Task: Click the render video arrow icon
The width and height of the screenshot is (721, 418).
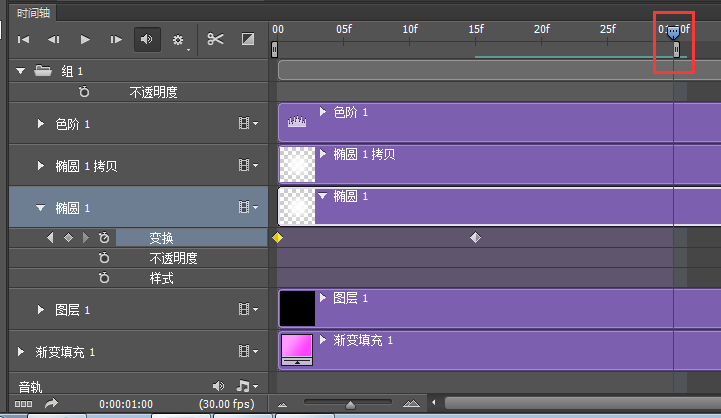Action: (51, 403)
